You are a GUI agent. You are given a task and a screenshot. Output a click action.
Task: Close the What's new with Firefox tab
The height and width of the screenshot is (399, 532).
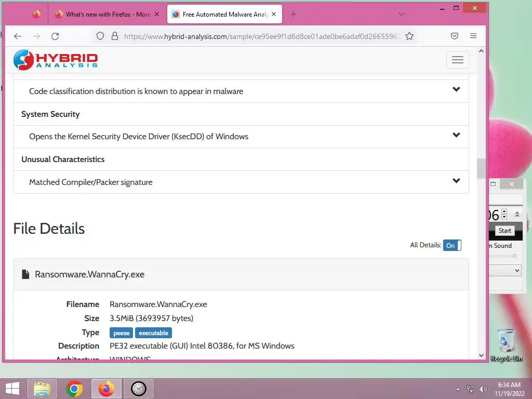click(157, 14)
